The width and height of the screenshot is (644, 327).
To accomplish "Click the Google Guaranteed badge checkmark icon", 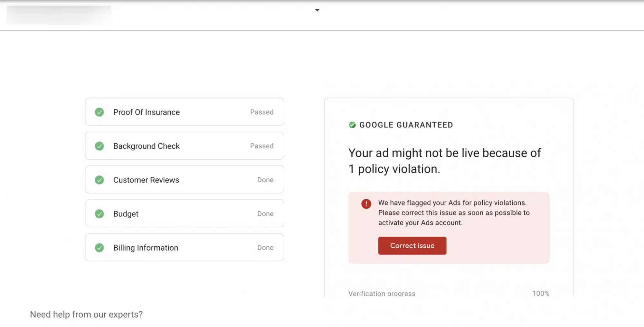I will coord(352,125).
